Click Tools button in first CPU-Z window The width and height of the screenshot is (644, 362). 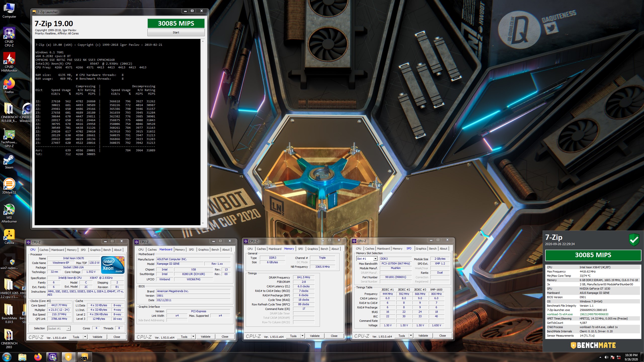point(76,337)
